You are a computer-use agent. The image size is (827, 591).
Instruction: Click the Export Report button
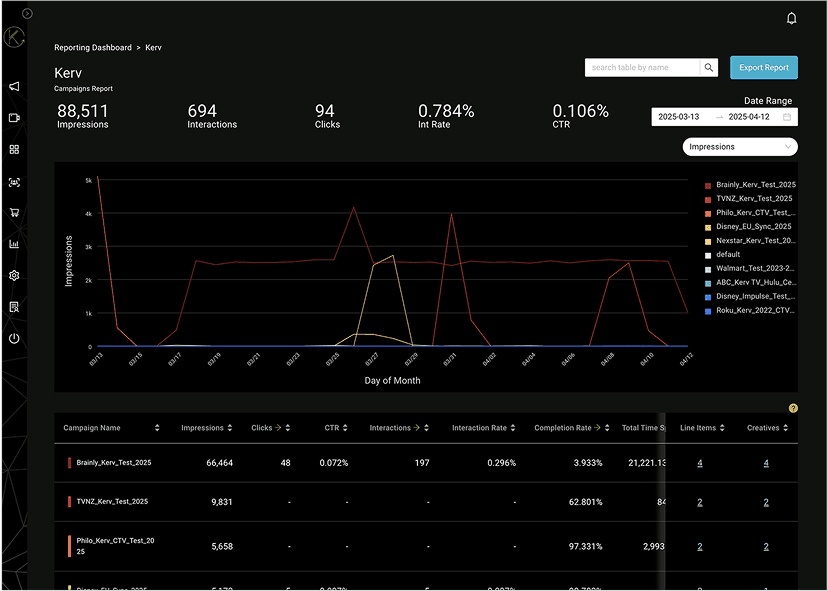pos(764,67)
